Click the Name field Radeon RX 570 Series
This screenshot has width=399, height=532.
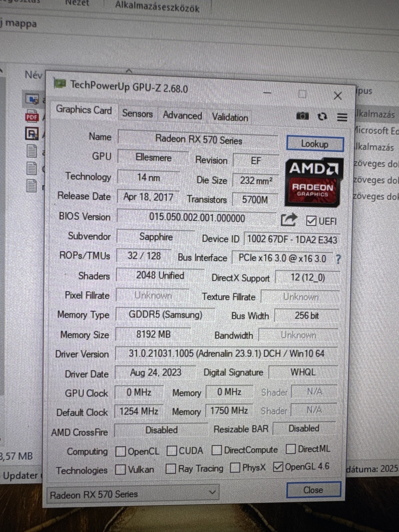(x=199, y=140)
